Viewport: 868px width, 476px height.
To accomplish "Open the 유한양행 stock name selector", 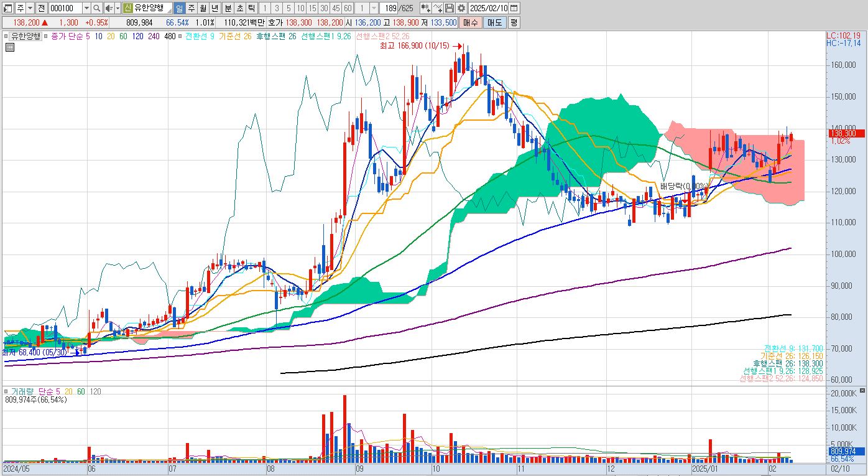I will pos(152,8).
